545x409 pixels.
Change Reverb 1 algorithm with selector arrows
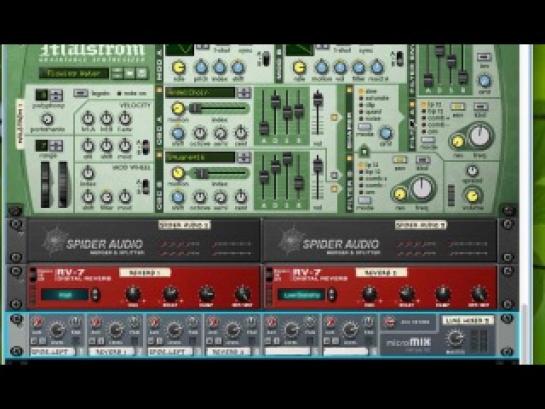tap(95, 295)
